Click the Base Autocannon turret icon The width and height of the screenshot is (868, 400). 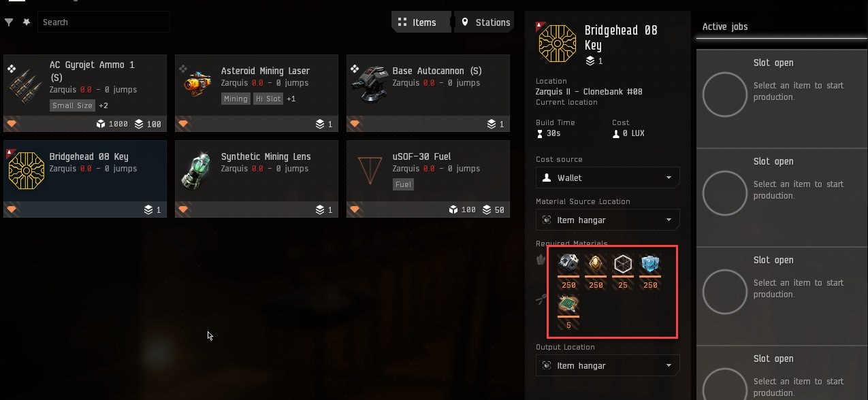[370, 84]
